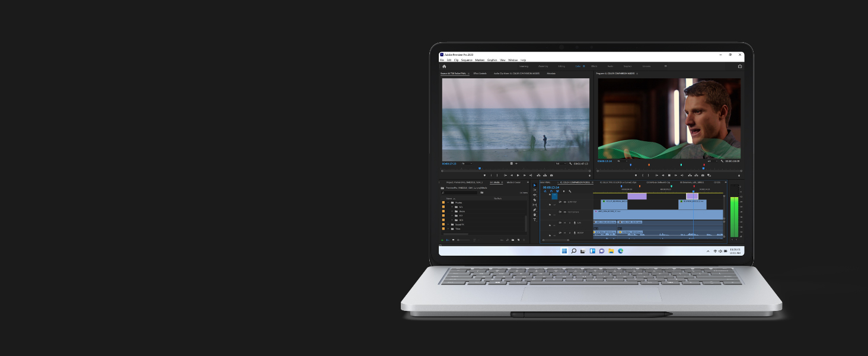Viewport: 868px width, 356px height.
Task: Open Microsoft Edge from the taskbar
Action: pyautogui.click(x=620, y=251)
